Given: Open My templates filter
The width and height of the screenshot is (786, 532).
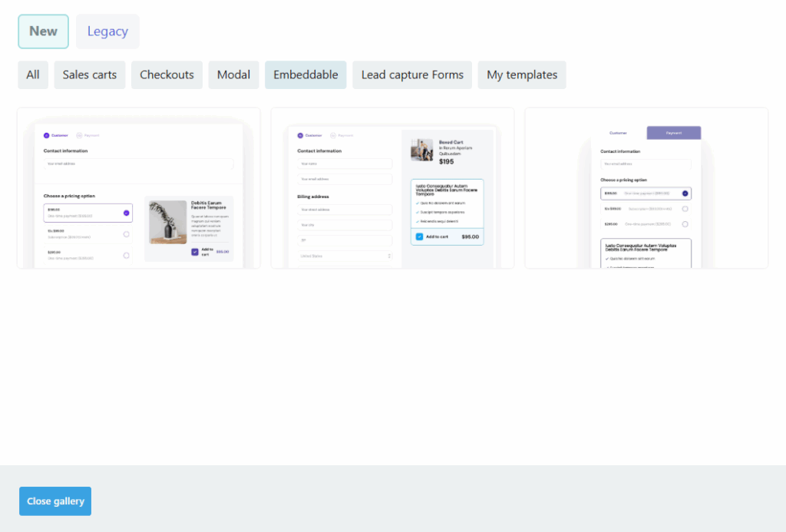Looking at the screenshot, I should tap(522, 75).
